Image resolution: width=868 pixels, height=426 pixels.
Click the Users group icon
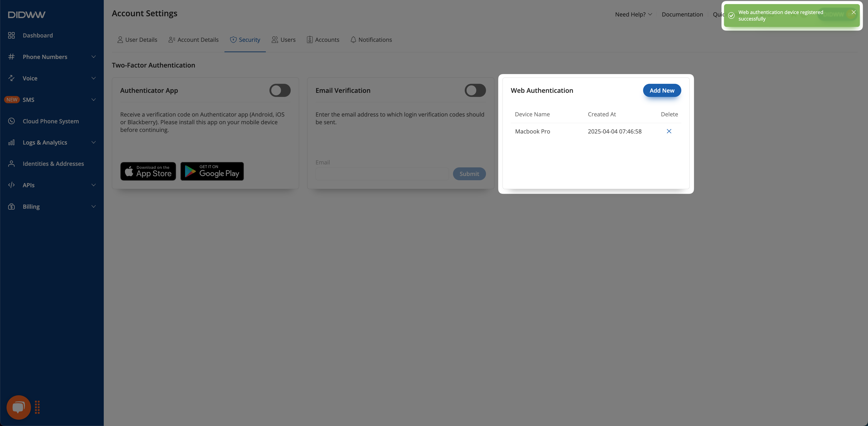pos(275,40)
